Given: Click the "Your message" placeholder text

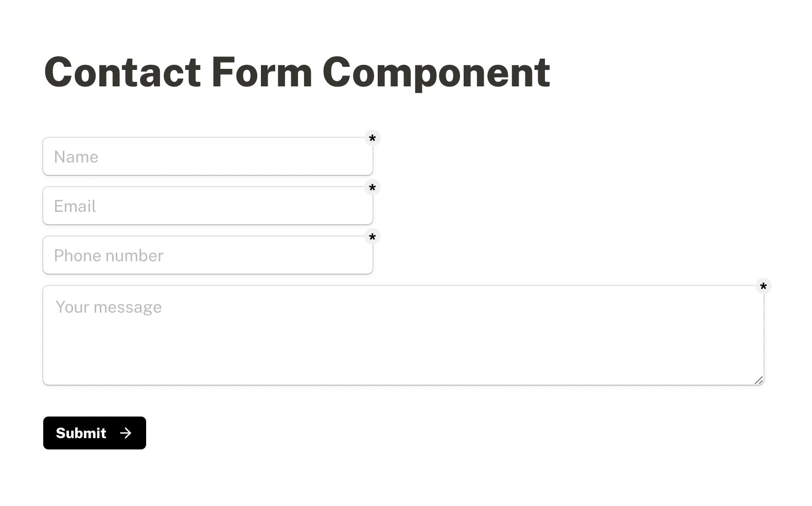Looking at the screenshot, I should (x=109, y=307).
